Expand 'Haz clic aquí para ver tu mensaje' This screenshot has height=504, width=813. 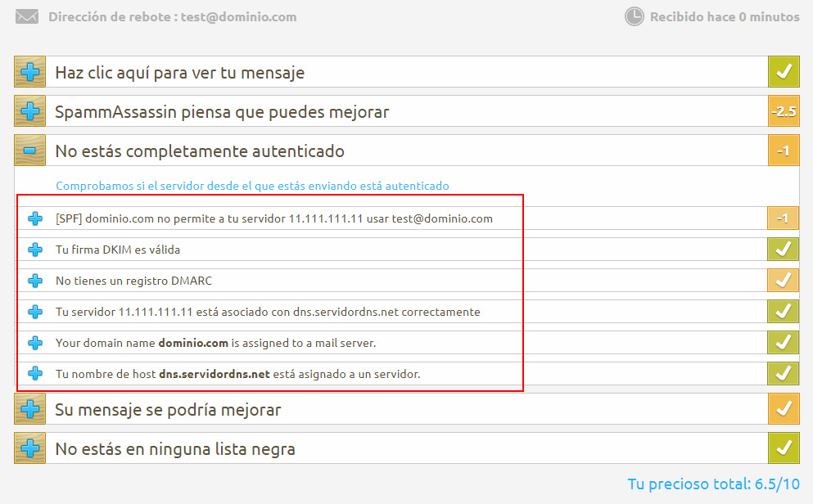(29, 72)
